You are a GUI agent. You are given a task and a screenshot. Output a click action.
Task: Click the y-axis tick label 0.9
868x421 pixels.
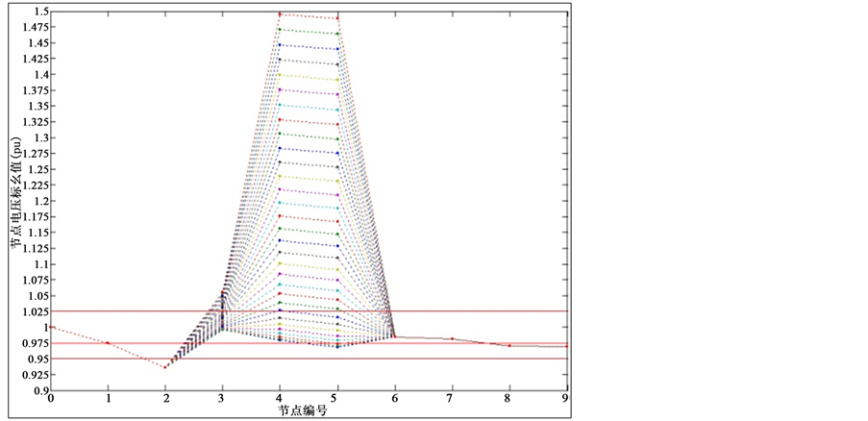click(x=37, y=390)
